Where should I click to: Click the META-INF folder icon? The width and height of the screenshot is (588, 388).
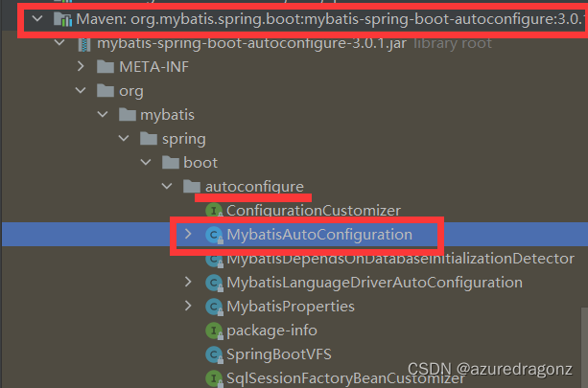[x=106, y=67]
